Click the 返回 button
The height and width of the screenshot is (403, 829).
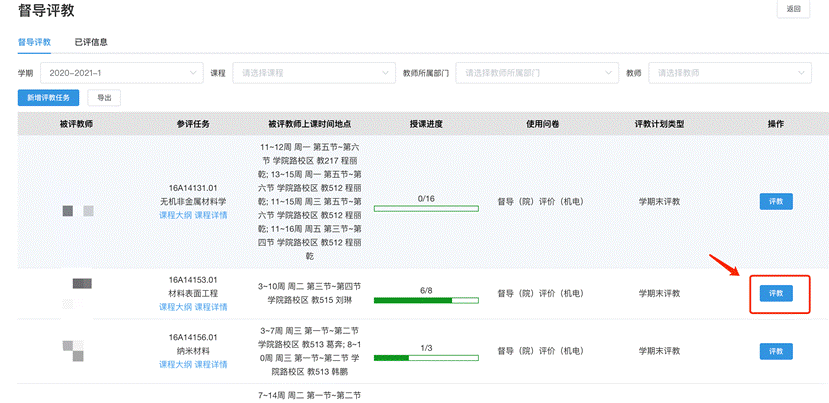click(793, 9)
